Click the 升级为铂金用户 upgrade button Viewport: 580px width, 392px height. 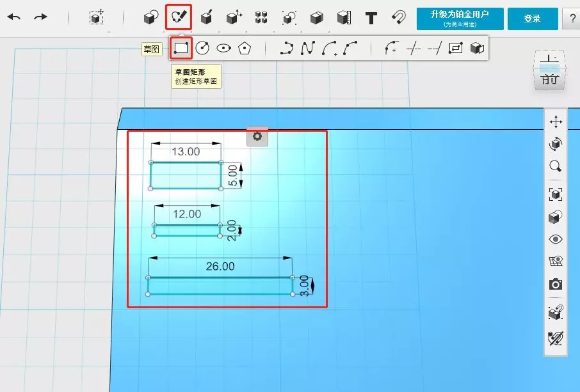(460, 19)
